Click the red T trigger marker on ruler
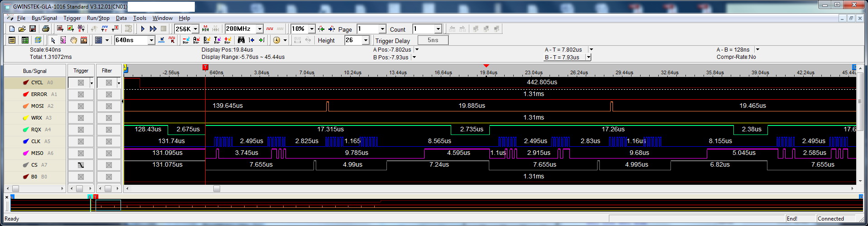This screenshot has height=226, width=868. (205, 67)
